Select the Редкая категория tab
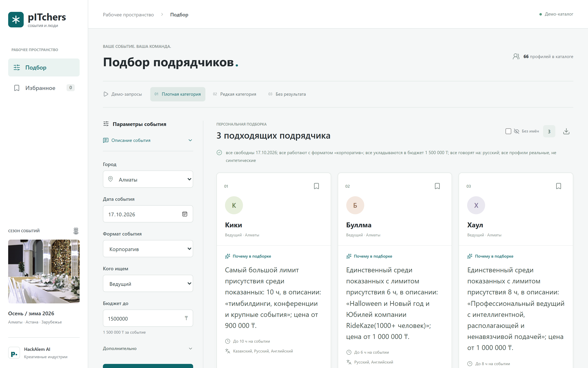The width and height of the screenshot is (588, 368). tap(234, 94)
